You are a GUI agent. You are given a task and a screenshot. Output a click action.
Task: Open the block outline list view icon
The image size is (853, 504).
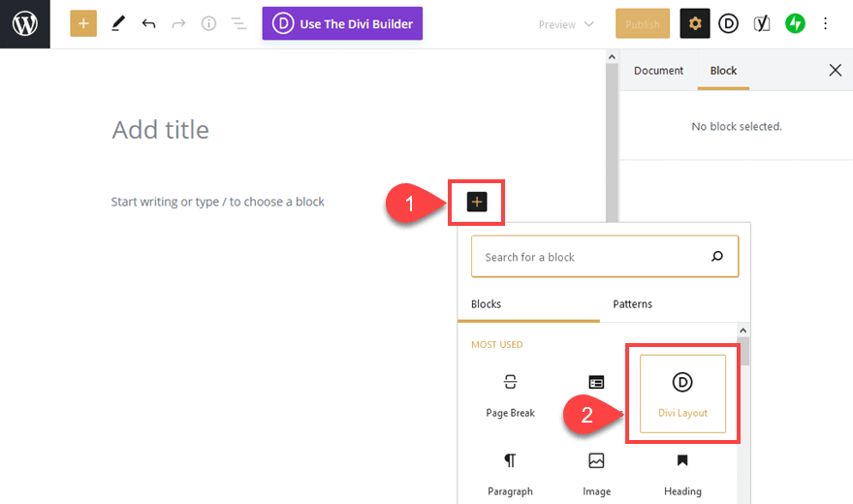[238, 24]
